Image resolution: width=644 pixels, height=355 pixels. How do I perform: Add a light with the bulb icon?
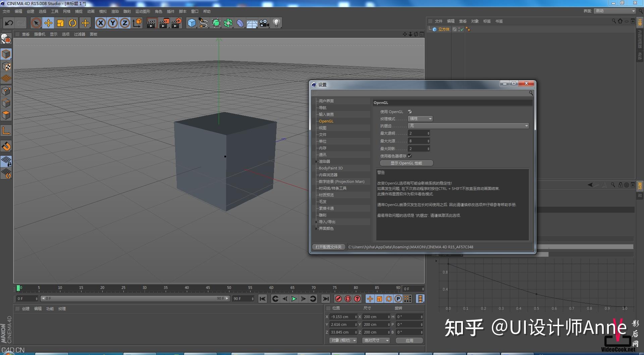[x=276, y=23]
